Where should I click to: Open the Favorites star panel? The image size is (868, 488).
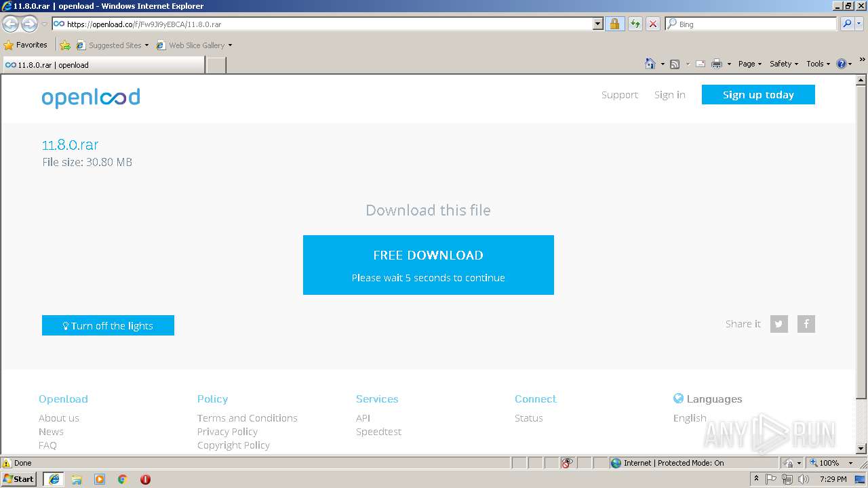pyautogui.click(x=25, y=45)
